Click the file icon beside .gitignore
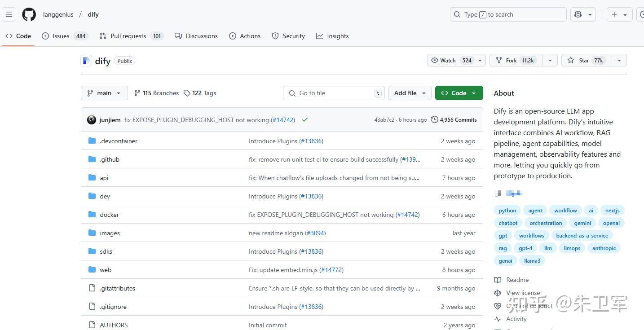Image resolution: width=644 pixels, height=330 pixels. point(92,306)
